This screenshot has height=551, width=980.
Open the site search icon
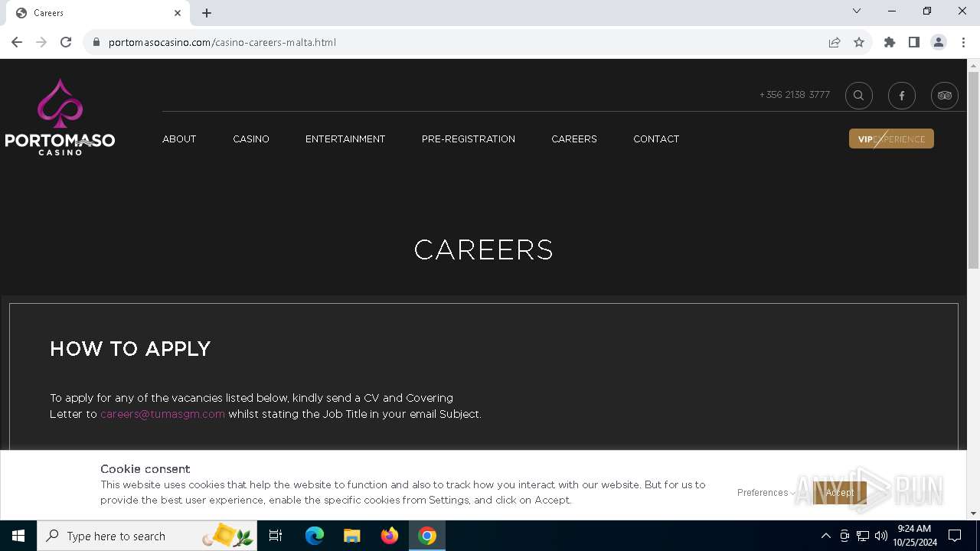coord(858,96)
